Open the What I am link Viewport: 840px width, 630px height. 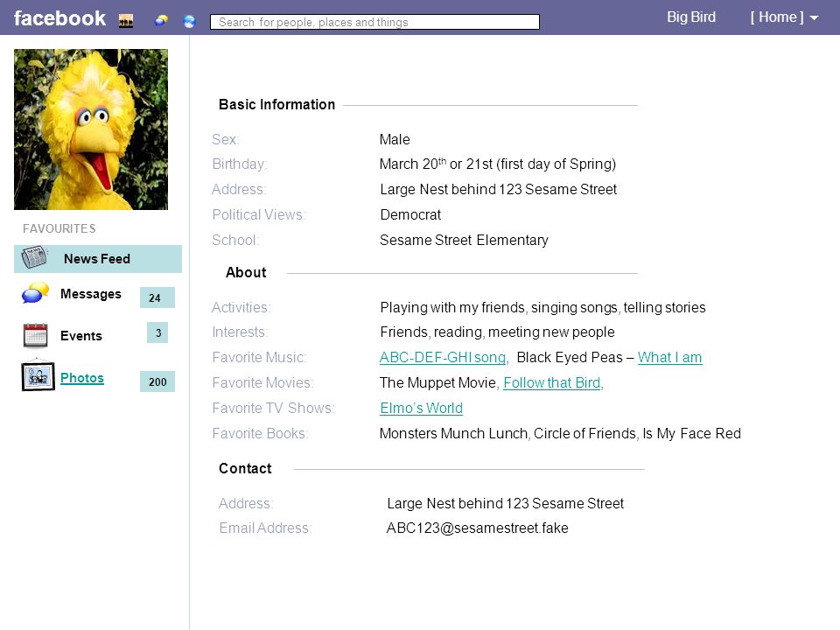click(669, 357)
